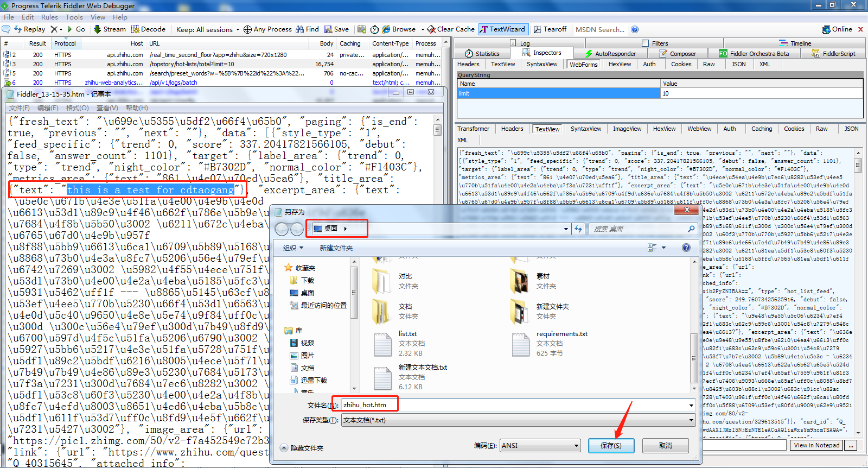Click the Tearoff toolbar button
This screenshot has width=868, height=468.
pos(550,29)
